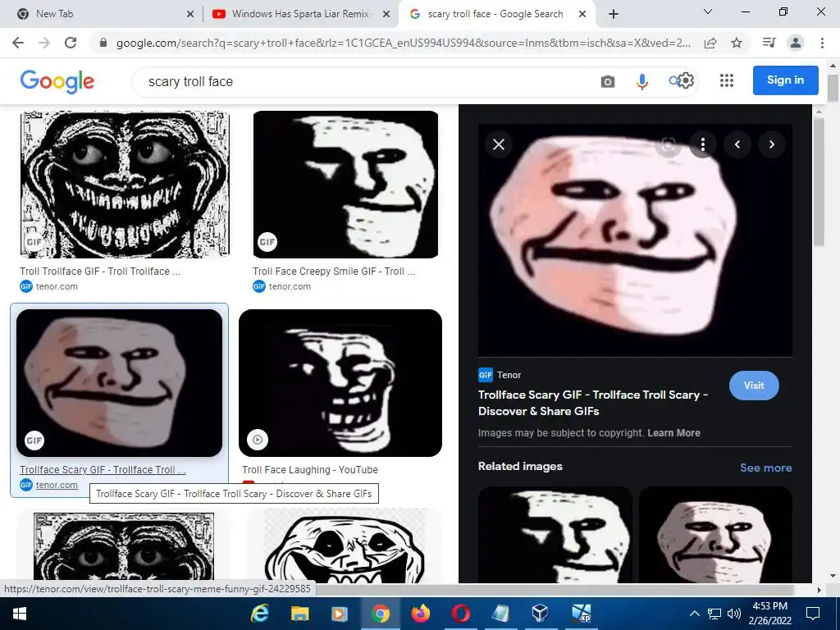Click the Sign in button

pos(785,80)
